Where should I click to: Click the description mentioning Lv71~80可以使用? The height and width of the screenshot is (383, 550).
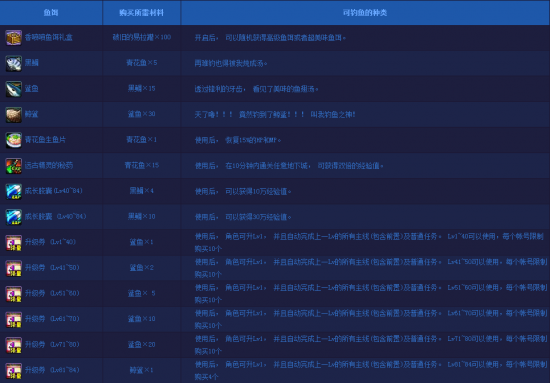pos(371,345)
